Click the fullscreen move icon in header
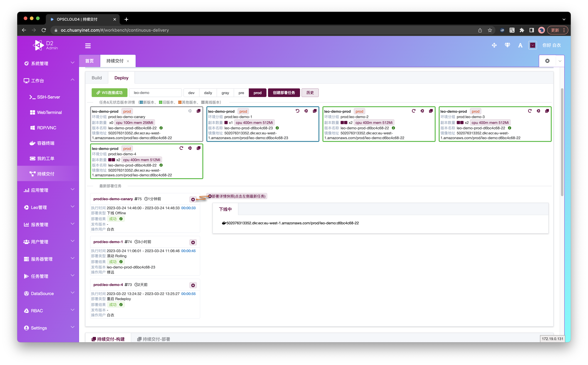588x365 pixels. point(494,45)
